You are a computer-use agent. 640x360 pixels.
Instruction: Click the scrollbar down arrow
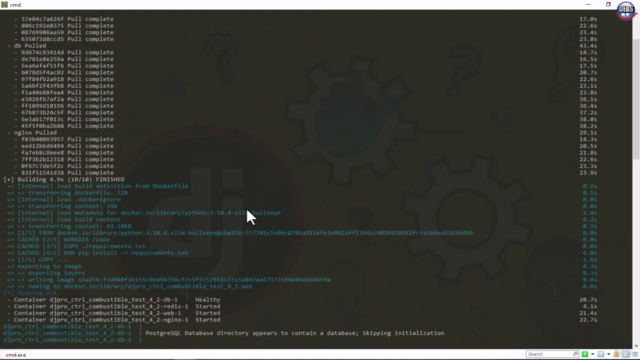(x=636, y=346)
